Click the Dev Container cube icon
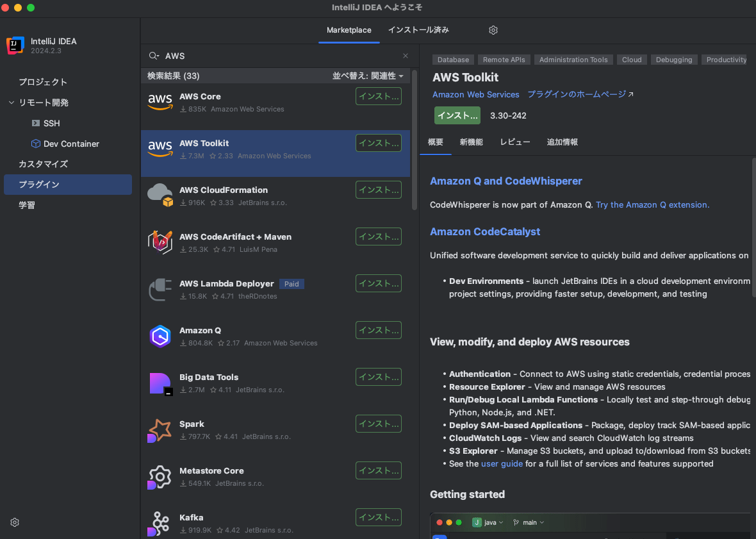756x539 pixels. (x=36, y=144)
